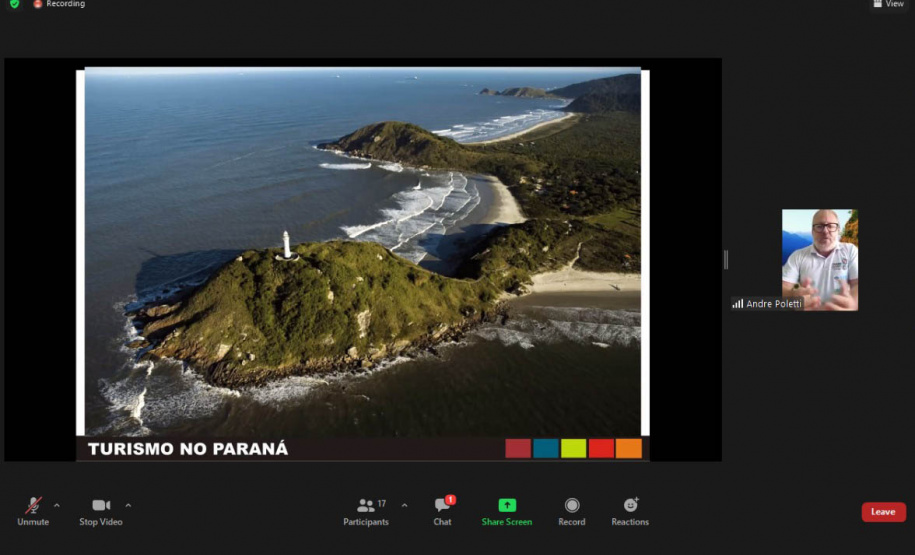Open audio options arrow beside Unmute
915x555 pixels.
[57, 505]
